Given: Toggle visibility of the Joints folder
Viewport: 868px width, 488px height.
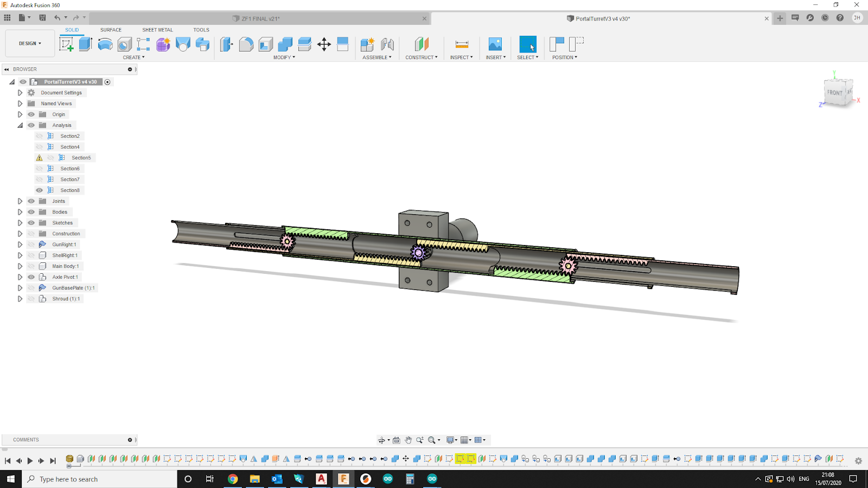Looking at the screenshot, I should point(31,201).
